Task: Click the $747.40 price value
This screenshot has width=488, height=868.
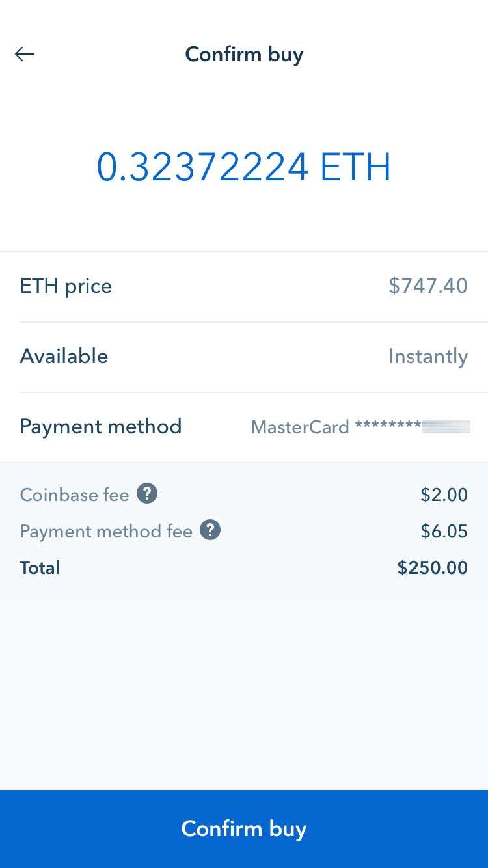Action: pyautogui.click(x=428, y=286)
